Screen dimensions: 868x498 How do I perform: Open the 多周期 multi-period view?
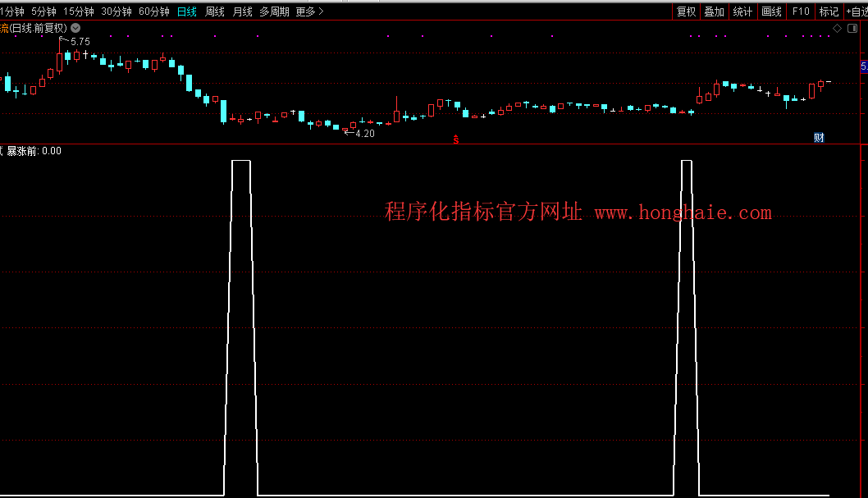pyautogui.click(x=274, y=11)
